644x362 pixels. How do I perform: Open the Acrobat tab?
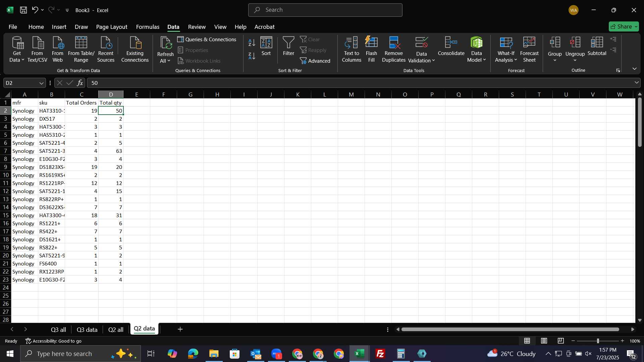pyautogui.click(x=264, y=27)
